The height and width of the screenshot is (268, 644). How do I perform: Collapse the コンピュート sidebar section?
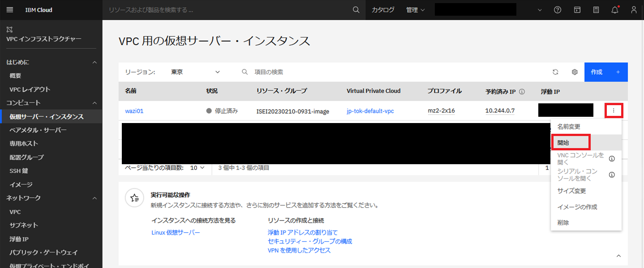(x=94, y=103)
